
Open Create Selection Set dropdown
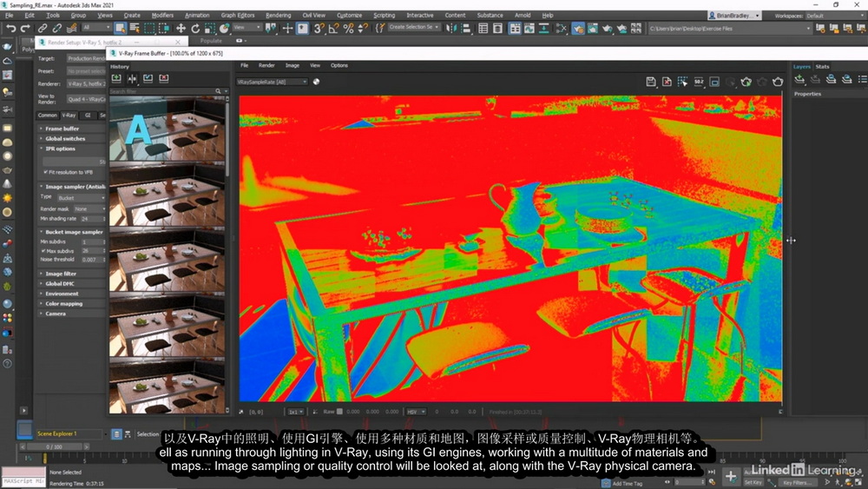pos(413,27)
